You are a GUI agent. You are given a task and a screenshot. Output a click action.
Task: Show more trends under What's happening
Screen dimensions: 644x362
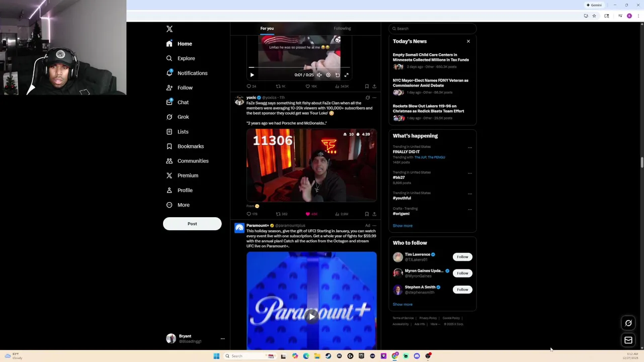[x=403, y=226]
